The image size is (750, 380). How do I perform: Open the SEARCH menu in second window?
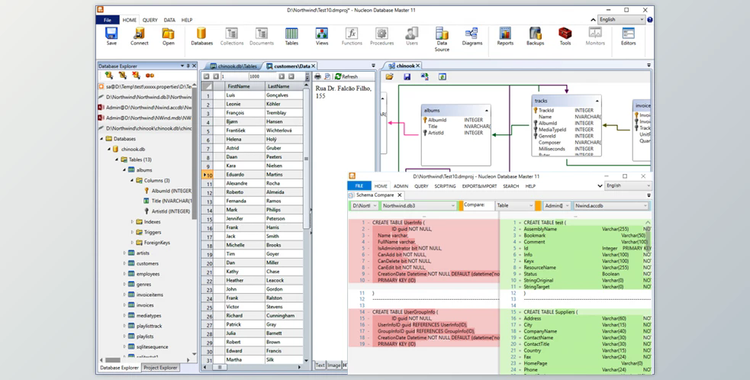click(x=511, y=186)
